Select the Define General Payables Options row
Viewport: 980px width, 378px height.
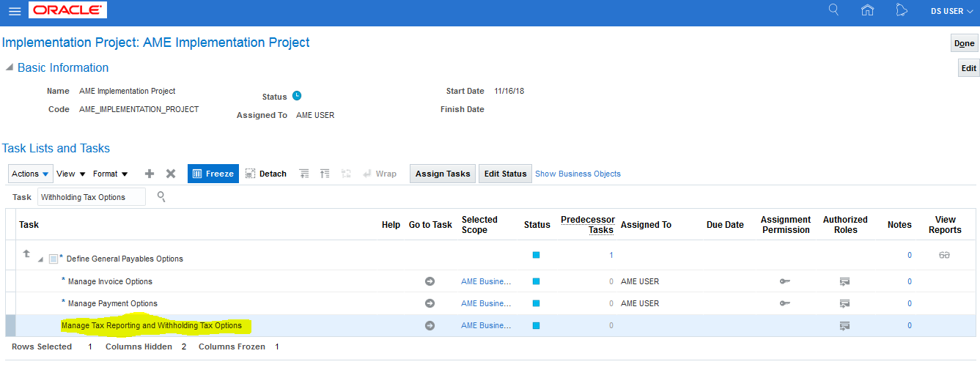(125, 259)
